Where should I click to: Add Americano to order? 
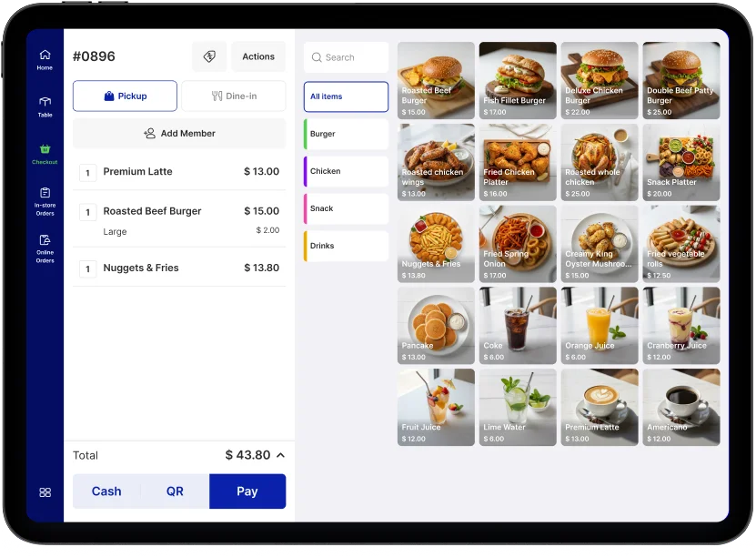click(x=681, y=408)
